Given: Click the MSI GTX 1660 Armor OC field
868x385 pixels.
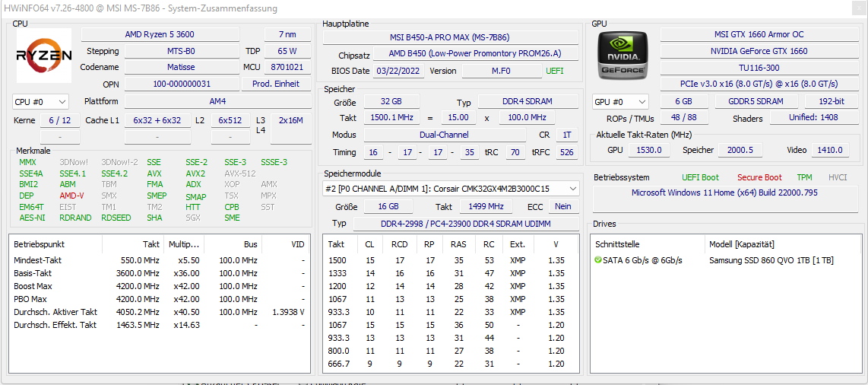Looking at the screenshot, I should tap(759, 34).
